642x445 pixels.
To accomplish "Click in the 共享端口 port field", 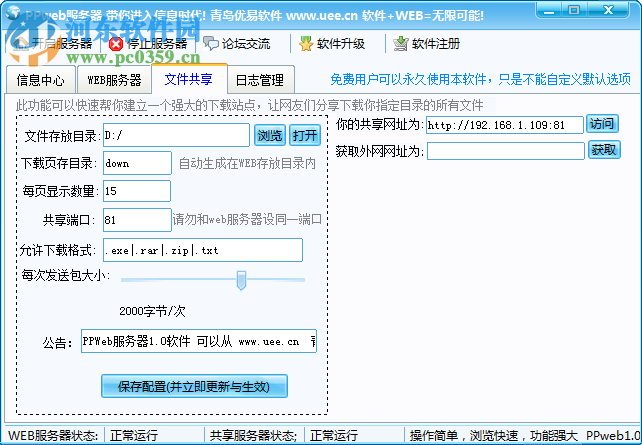I will pyautogui.click(x=137, y=220).
